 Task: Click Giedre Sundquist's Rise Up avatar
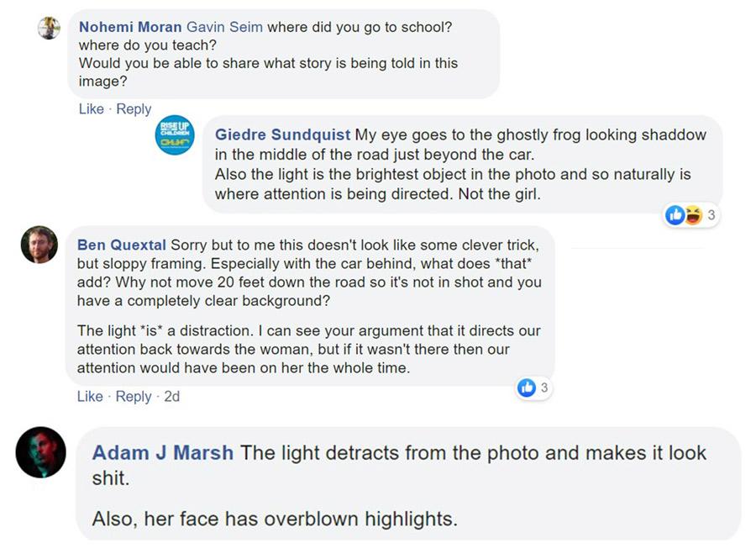pos(175,135)
